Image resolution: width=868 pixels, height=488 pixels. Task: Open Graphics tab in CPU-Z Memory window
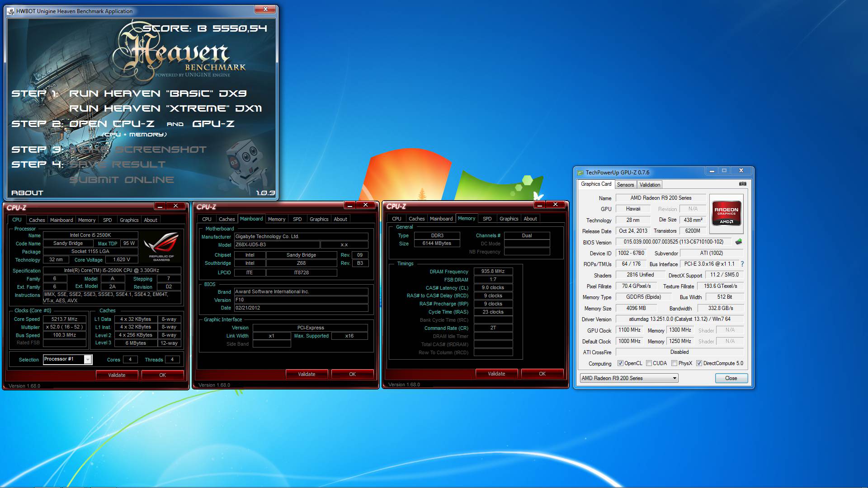[509, 219]
